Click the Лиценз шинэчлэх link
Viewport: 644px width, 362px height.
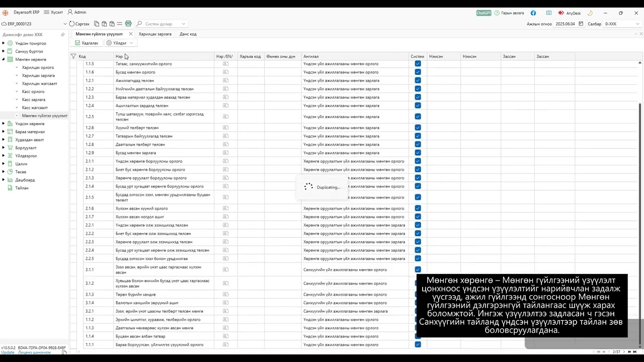[35, 352]
